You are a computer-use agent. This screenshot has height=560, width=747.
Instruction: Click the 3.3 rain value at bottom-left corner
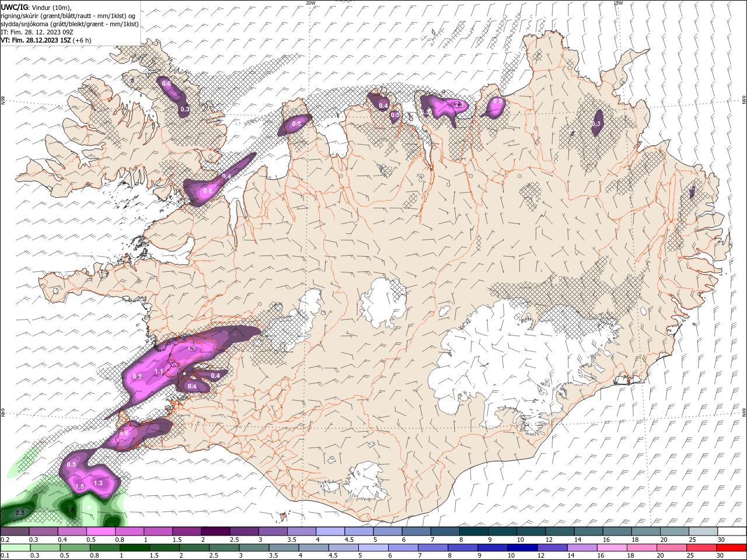tap(20, 513)
